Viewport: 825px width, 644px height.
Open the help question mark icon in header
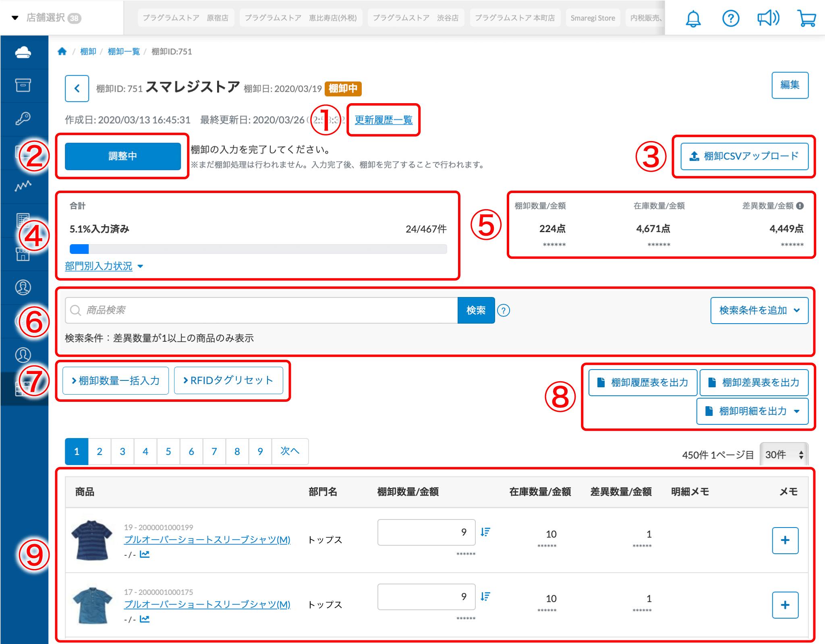click(730, 19)
